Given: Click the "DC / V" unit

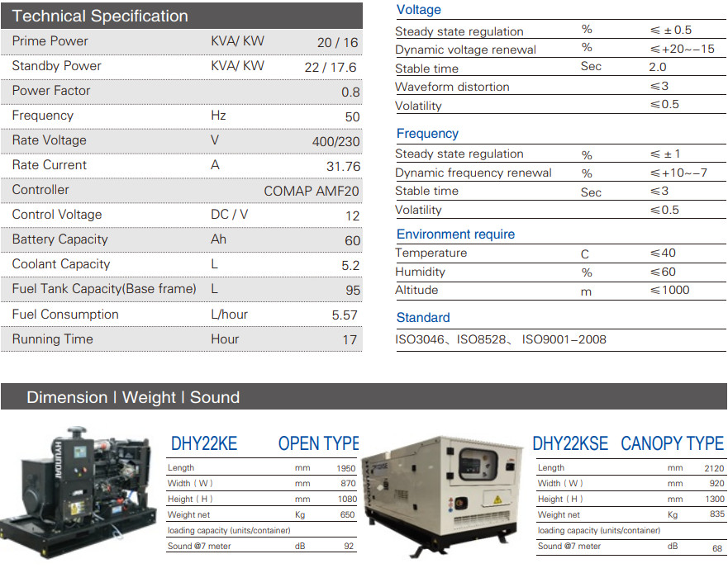Looking at the screenshot, I should [x=230, y=215].
